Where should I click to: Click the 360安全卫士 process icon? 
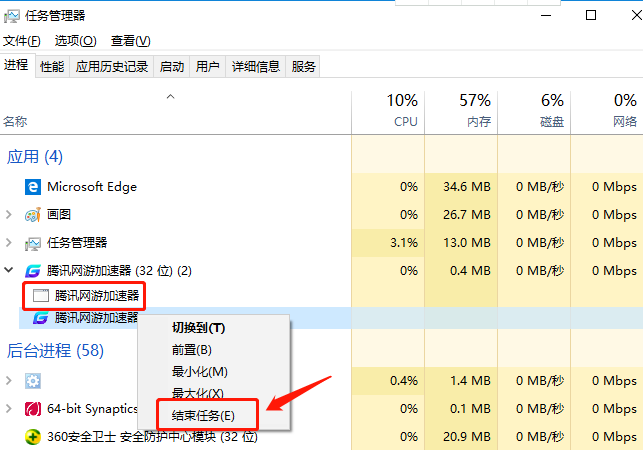(33, 437)
